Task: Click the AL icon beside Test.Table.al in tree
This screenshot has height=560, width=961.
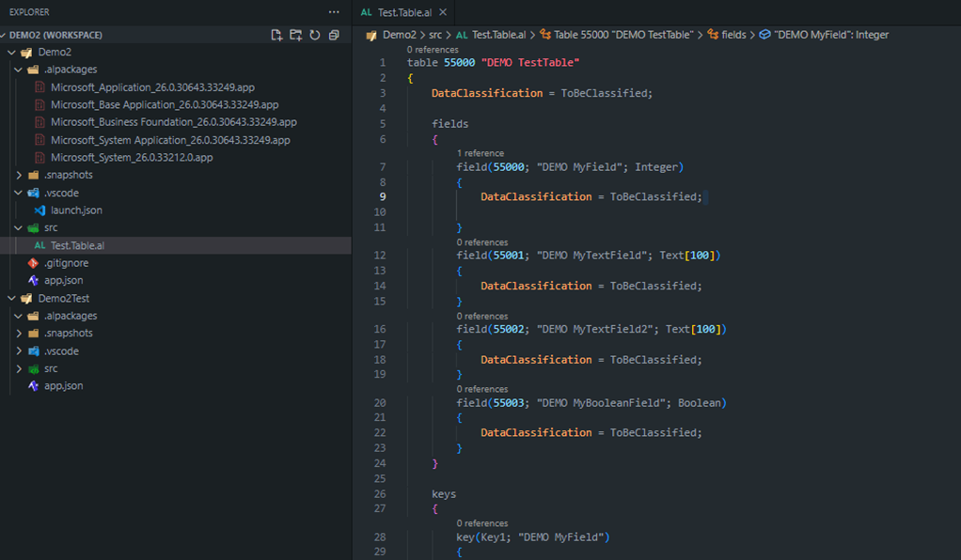Action: (39, 245)
